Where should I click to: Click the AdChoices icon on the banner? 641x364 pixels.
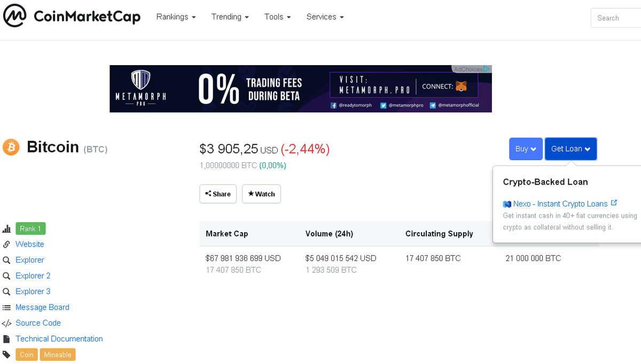(487, 69)
